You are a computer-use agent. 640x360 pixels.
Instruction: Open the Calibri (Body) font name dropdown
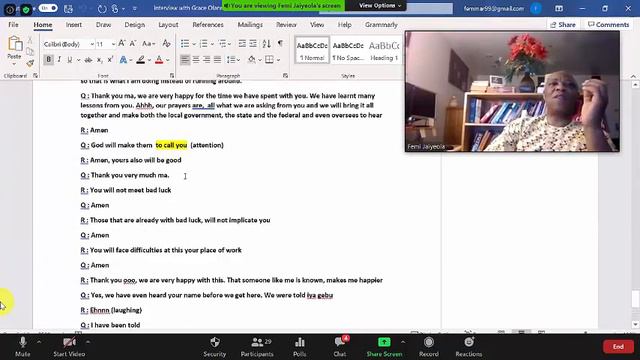point(92,44)
